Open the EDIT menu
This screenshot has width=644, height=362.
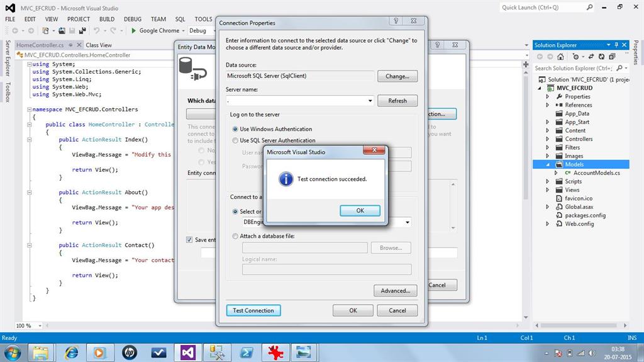click(30, 20)
